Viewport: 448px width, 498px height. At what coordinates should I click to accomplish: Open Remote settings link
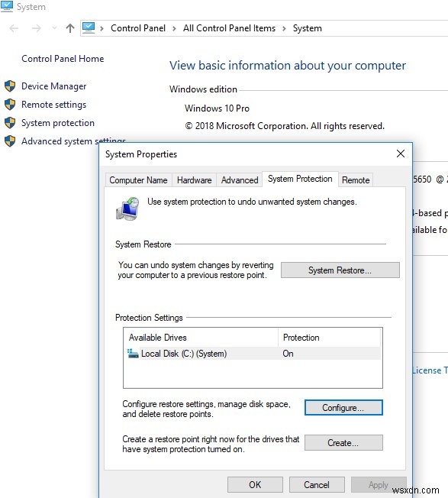[53, 105]
